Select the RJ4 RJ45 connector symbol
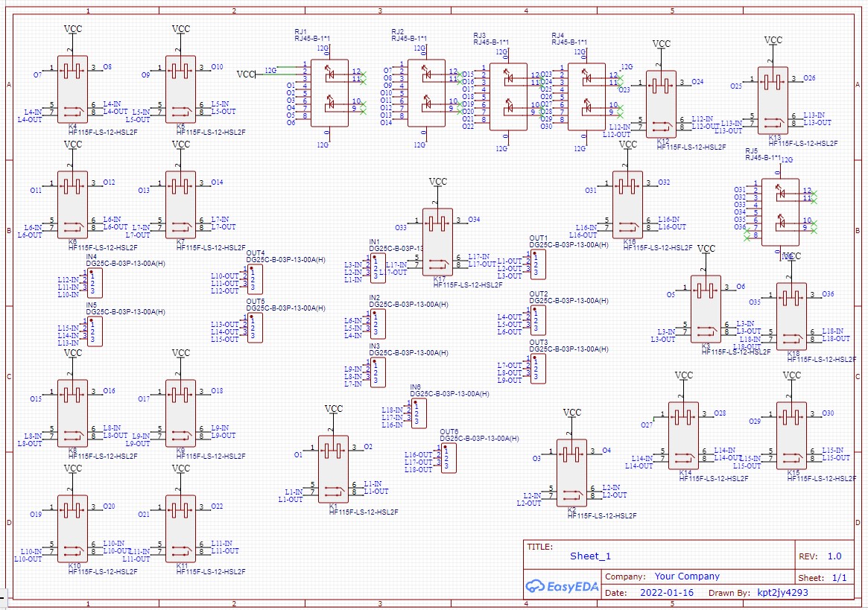Screen dimensions: 868x610 tap(587, 97)
